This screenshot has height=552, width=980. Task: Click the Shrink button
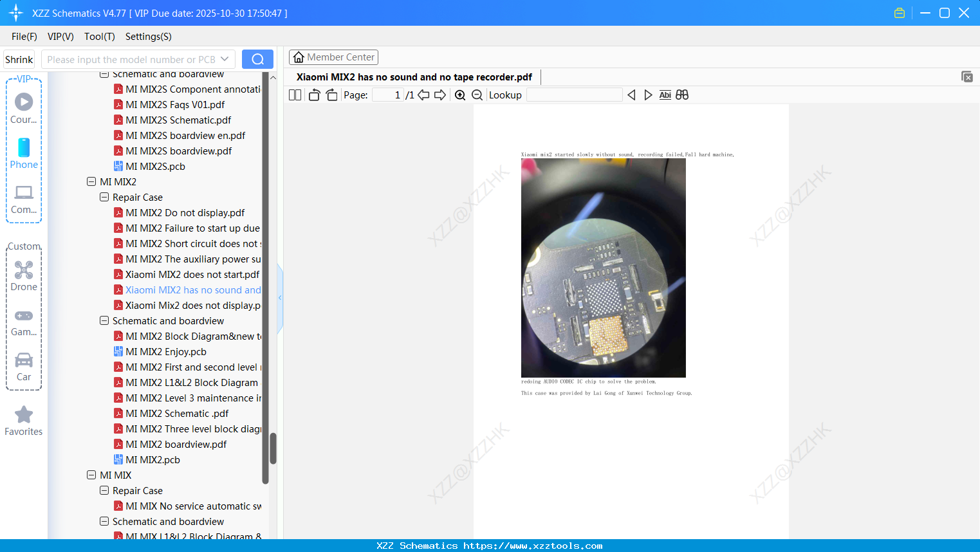pyautogui.click(x=19, y=59)
